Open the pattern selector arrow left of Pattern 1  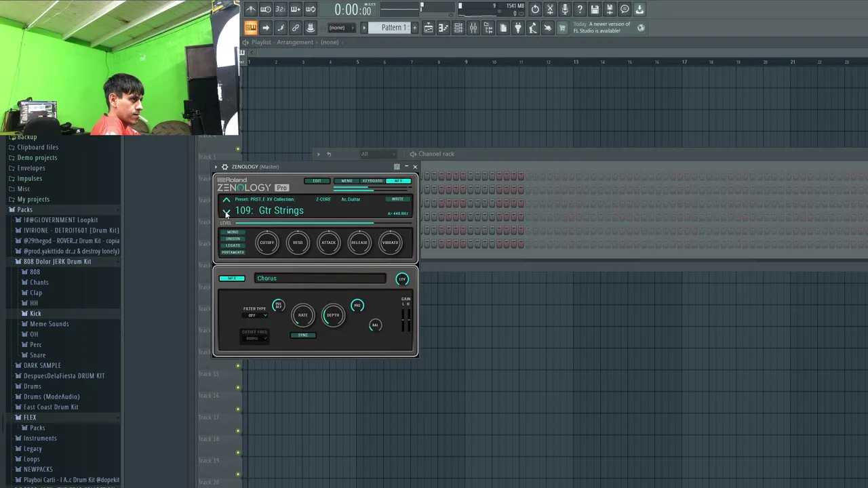363,28
